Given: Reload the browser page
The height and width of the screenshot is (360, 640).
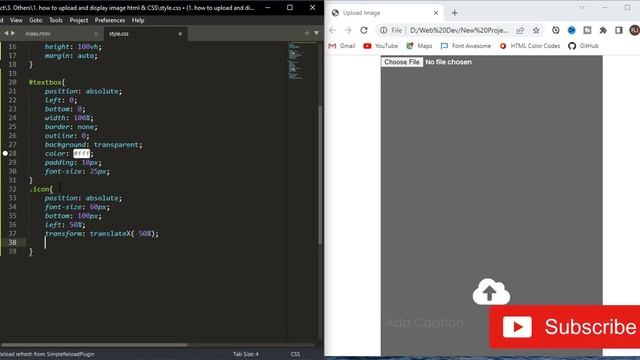Looking at the screenshot, I should click(364, 30).
